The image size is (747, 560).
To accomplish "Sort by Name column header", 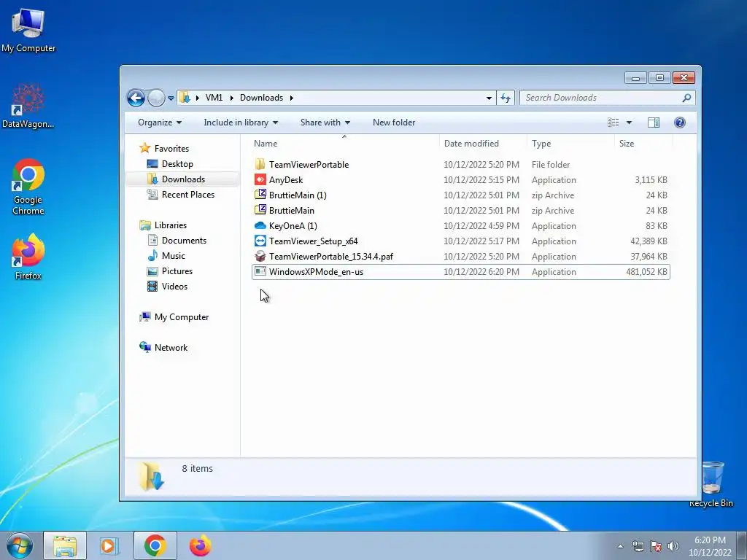I will tap(344, 144).
